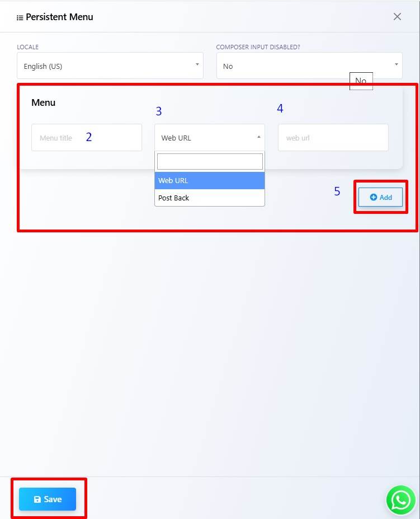This screenshot has width=420, height=519.
Task: Focus the dropdown search box
Action: (x=210, y=162)
